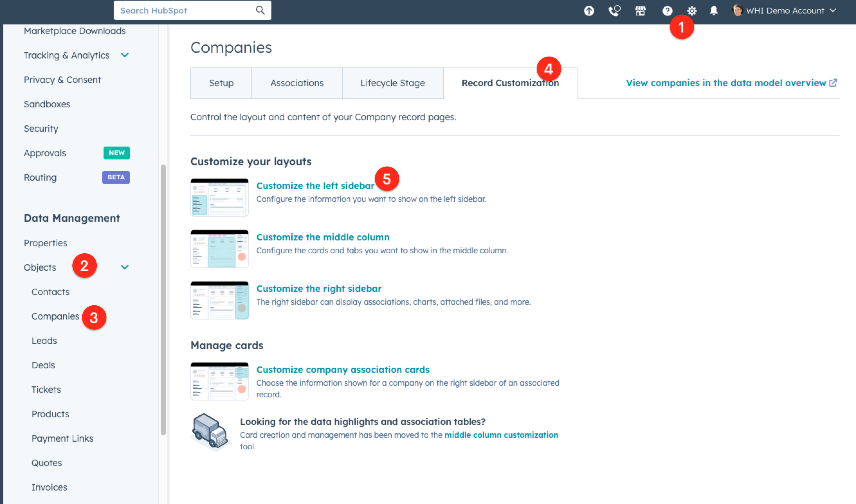Switch to the Associations tab
This screenshot has height=504, width=856.
point(297,83)
